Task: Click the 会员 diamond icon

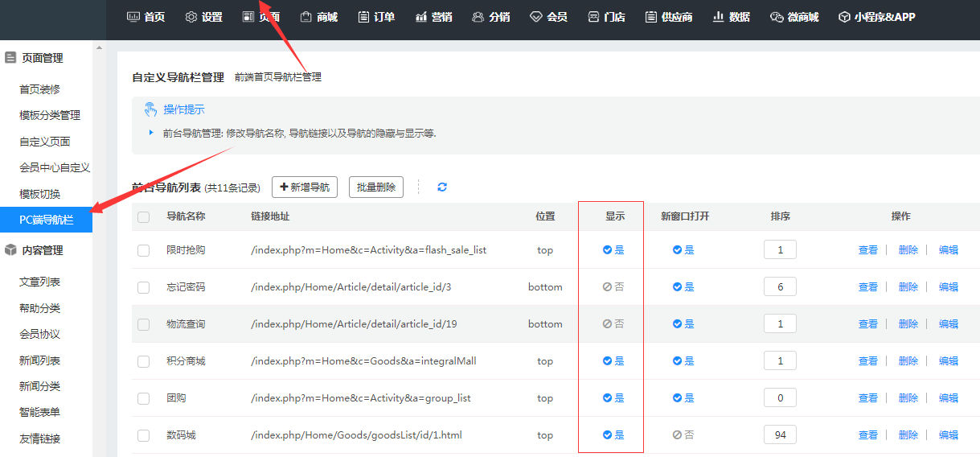Action: [536, 17]
